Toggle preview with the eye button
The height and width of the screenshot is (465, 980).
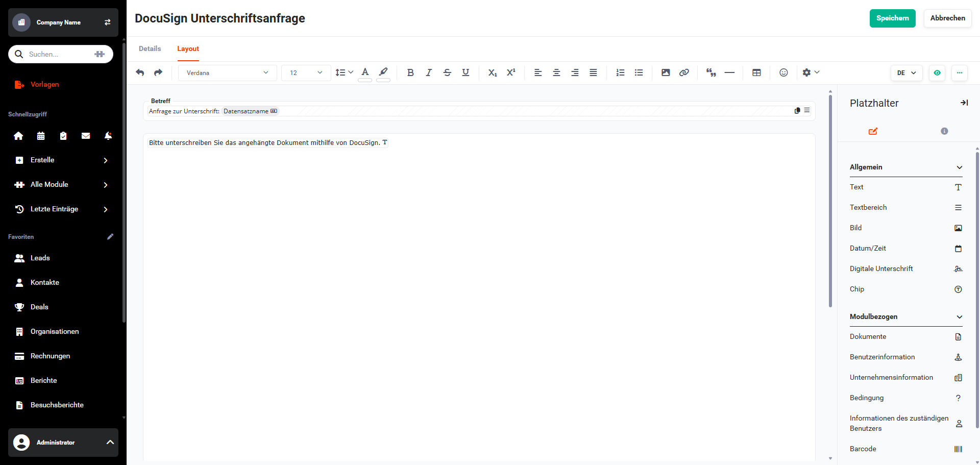coord(937,73)
